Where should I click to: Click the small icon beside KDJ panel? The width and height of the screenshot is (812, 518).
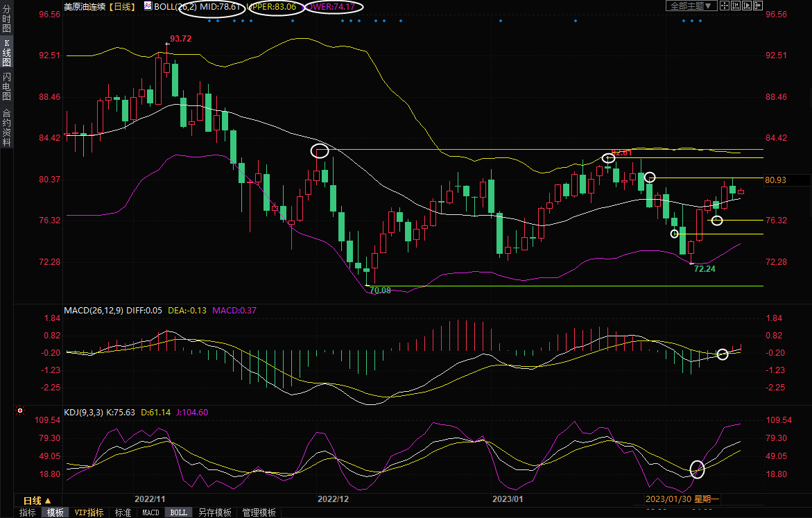[x=20, y=412]
